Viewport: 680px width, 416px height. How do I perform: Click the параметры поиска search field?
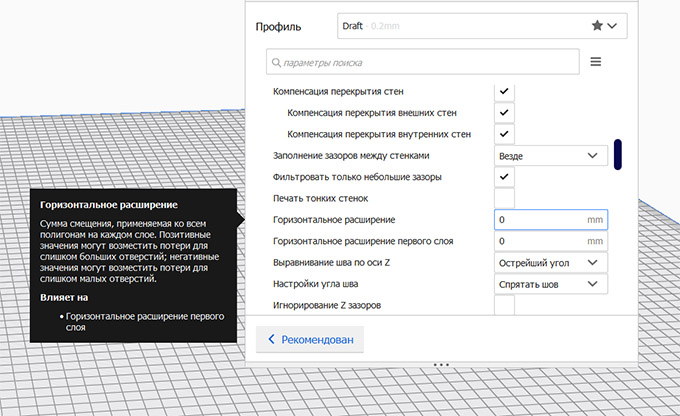coord(423,62)
